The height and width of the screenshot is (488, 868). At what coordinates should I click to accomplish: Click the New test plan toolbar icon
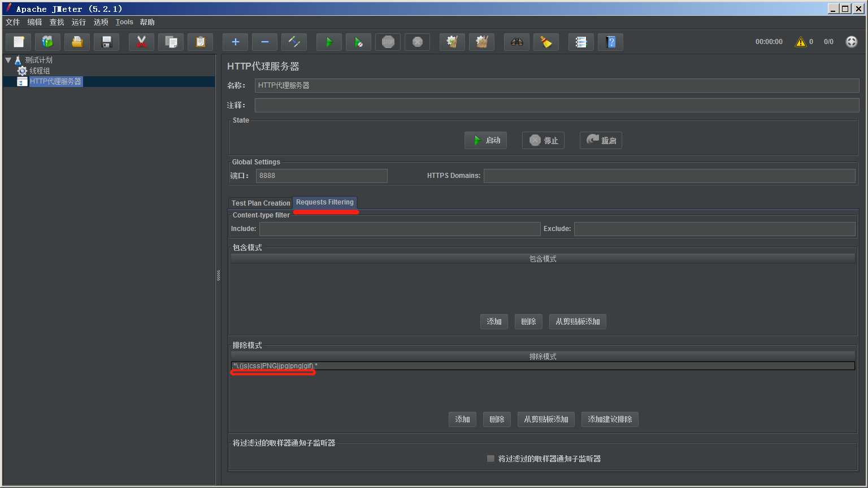pos(19,42)
